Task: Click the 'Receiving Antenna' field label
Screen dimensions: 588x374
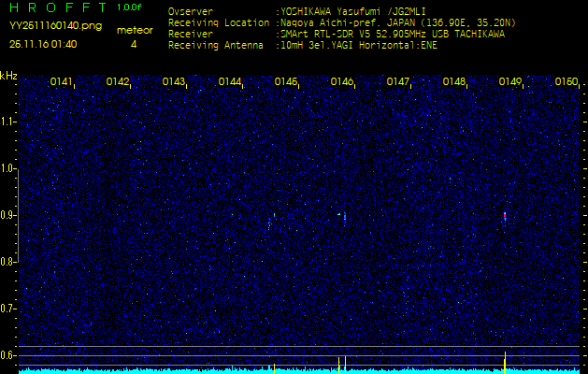Action: (216, 46)
